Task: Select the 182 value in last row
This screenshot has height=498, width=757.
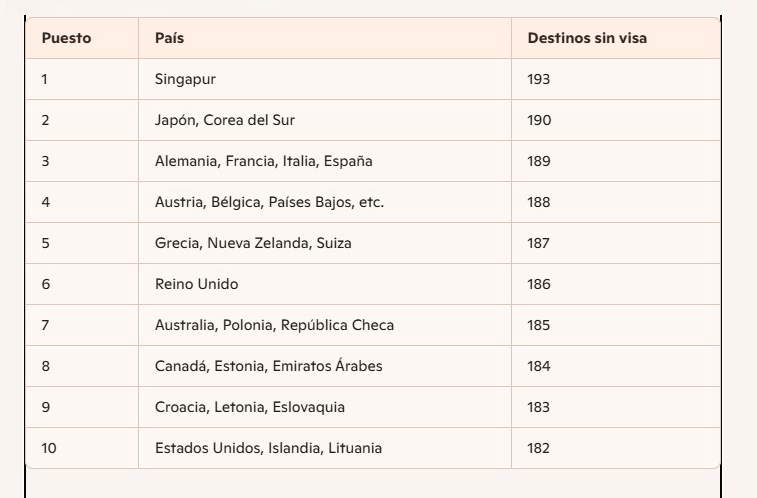Action: pyautogui.click(x=616, y=448)
